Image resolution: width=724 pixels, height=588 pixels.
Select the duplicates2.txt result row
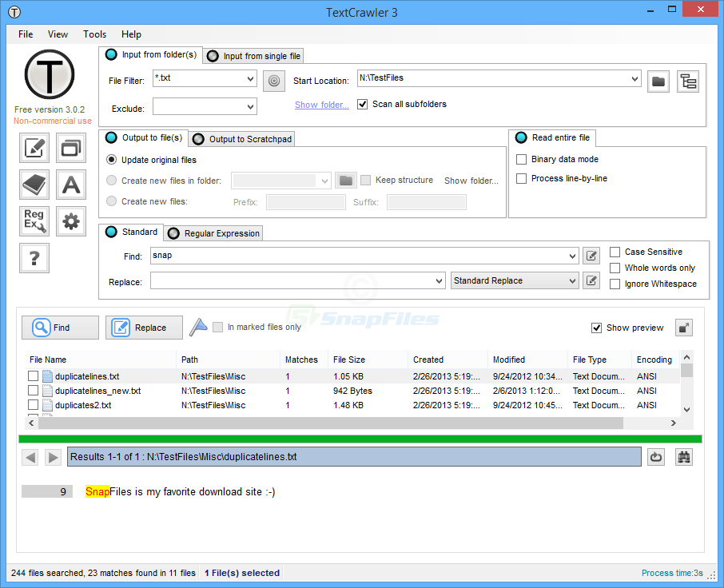click(352, 405)
